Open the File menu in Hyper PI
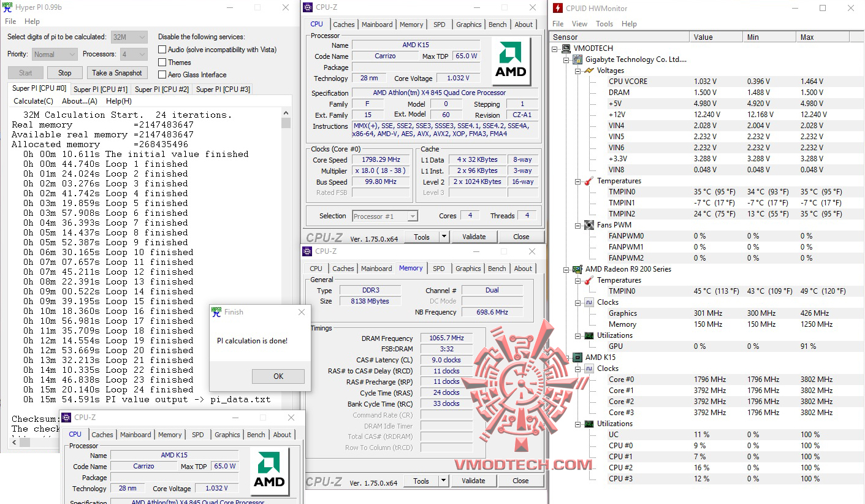Screen dimensions: 865x504 pos(10,21)
